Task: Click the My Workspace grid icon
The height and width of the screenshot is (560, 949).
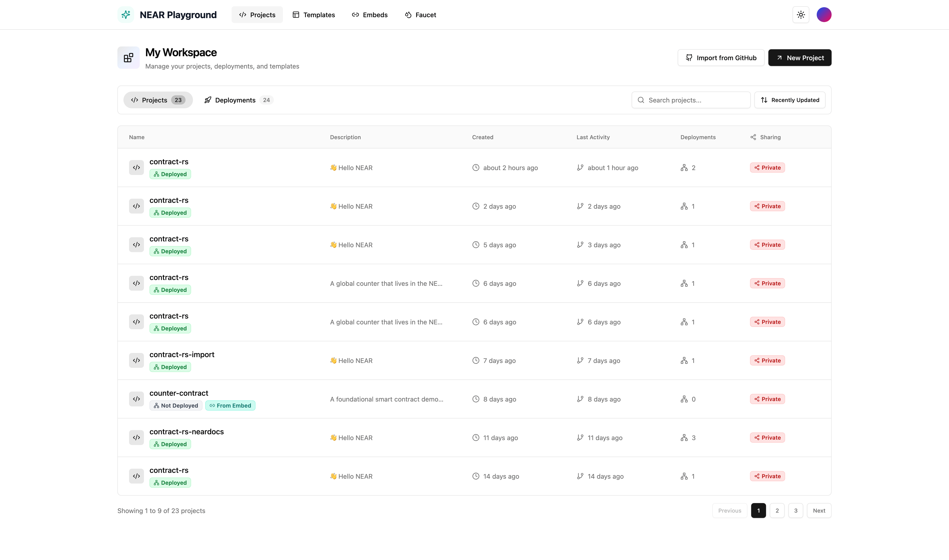Action: click(x=128, y=58)
